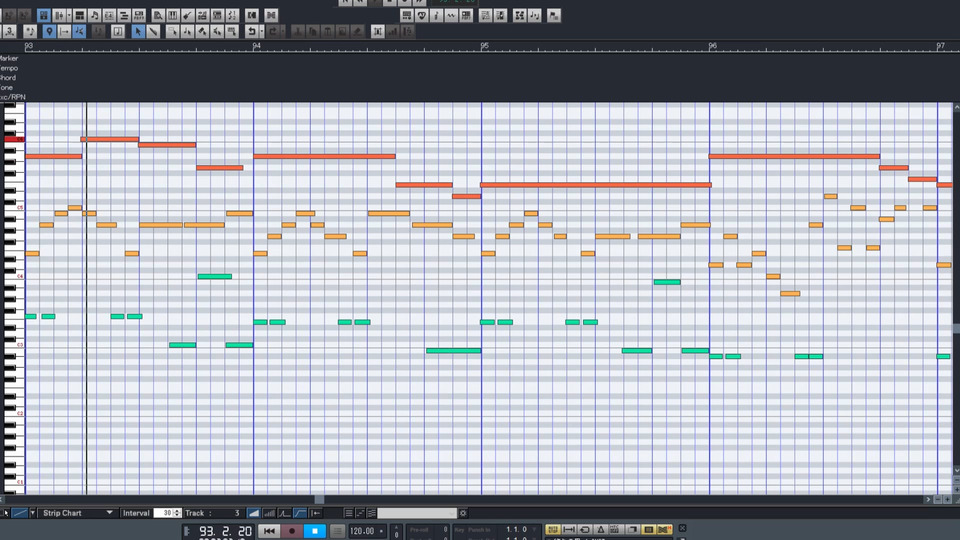The image size is (960, 540).
Task: Click the 93. 2. 20 position display
Action: click(x=225, y=531)
